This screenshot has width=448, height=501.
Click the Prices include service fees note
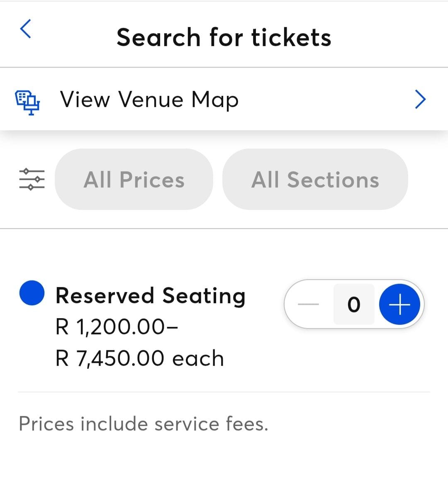tap(144, 424)
